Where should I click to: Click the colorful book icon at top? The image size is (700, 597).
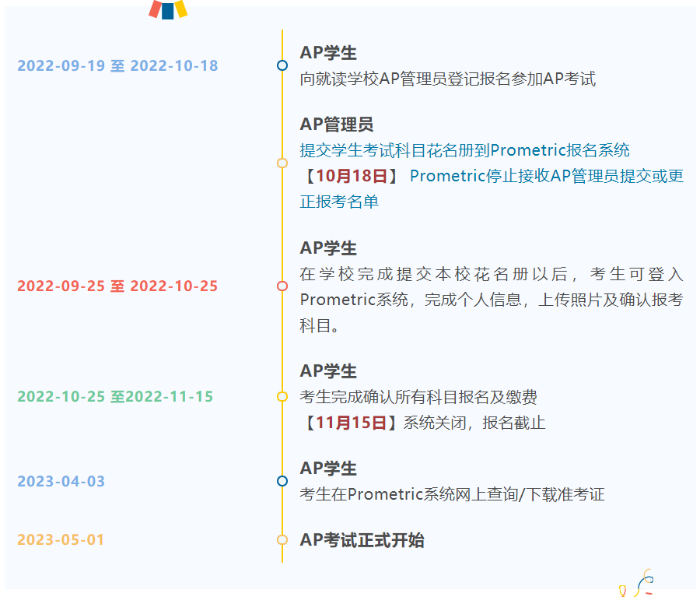(166, 10)
